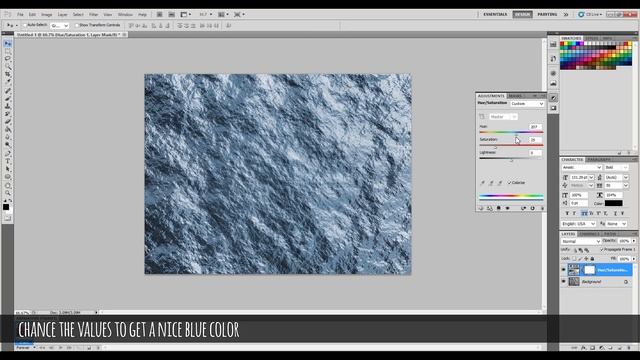Enable the Auto-Select checkbox
This screenshot has height=360, width=640.
24,25
